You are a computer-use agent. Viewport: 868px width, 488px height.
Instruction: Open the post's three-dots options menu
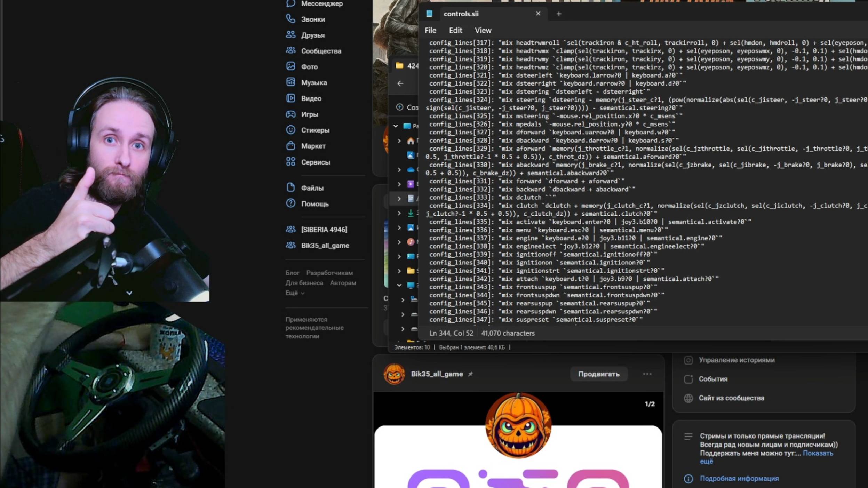coord(647,374)
